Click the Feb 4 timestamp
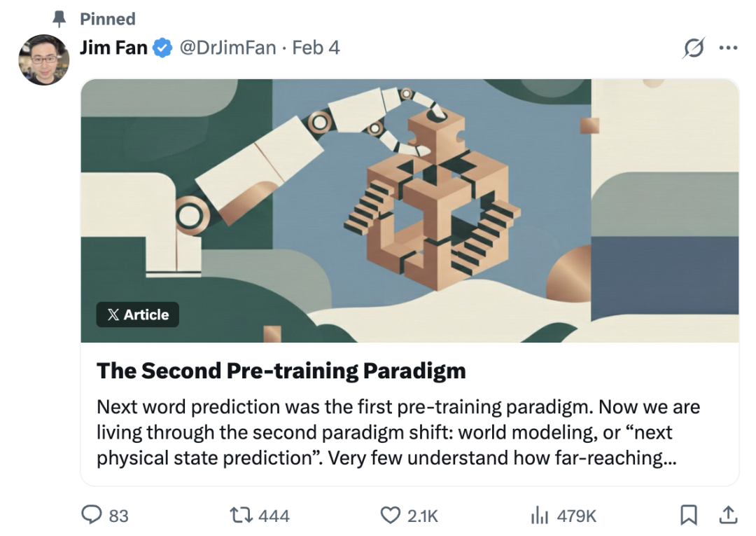This screenshot has height=536, width=756. (x=316, y=48)
